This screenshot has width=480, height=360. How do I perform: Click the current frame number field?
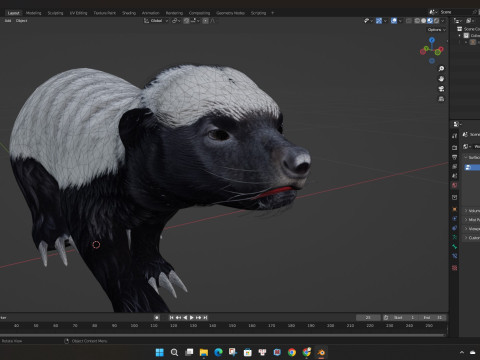pos(368,318)
